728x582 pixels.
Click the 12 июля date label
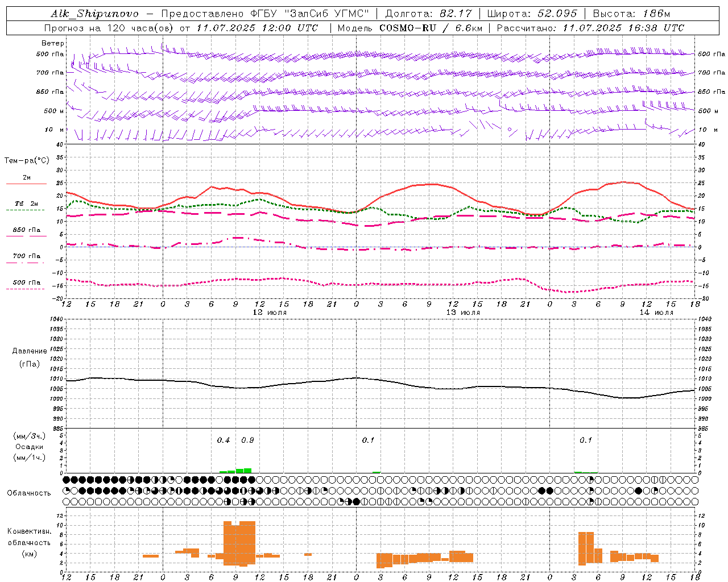click(270, 313)
